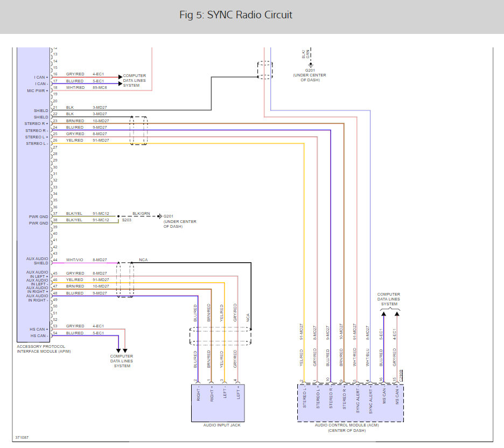The width and height of the screenshot is (504, 448).
Task: Click the "MIC PWR +" label
Action: [38, 91]
